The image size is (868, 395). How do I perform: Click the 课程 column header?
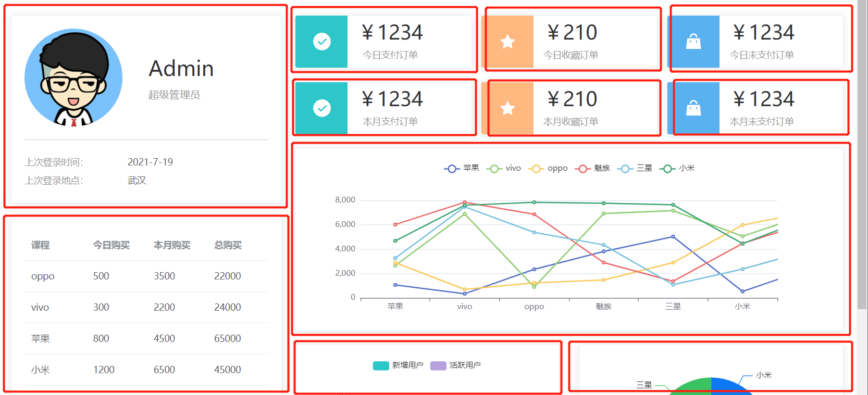point(41,245)
